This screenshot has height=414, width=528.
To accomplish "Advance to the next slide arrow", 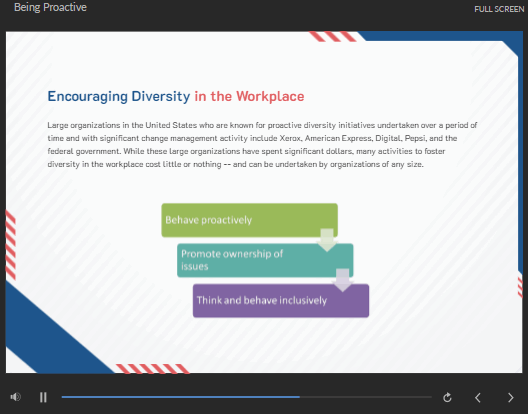I will (x=510, y=397).
